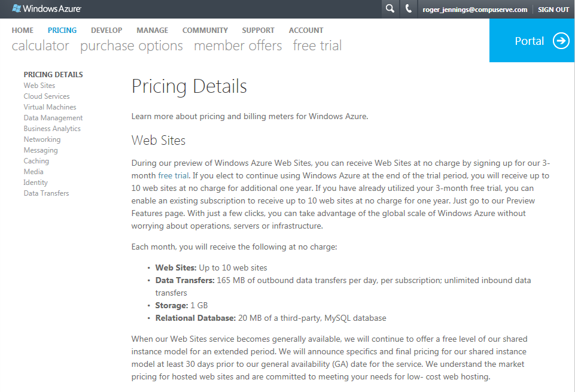
Task: Select the purchase options tab
Action: (131, 46)
